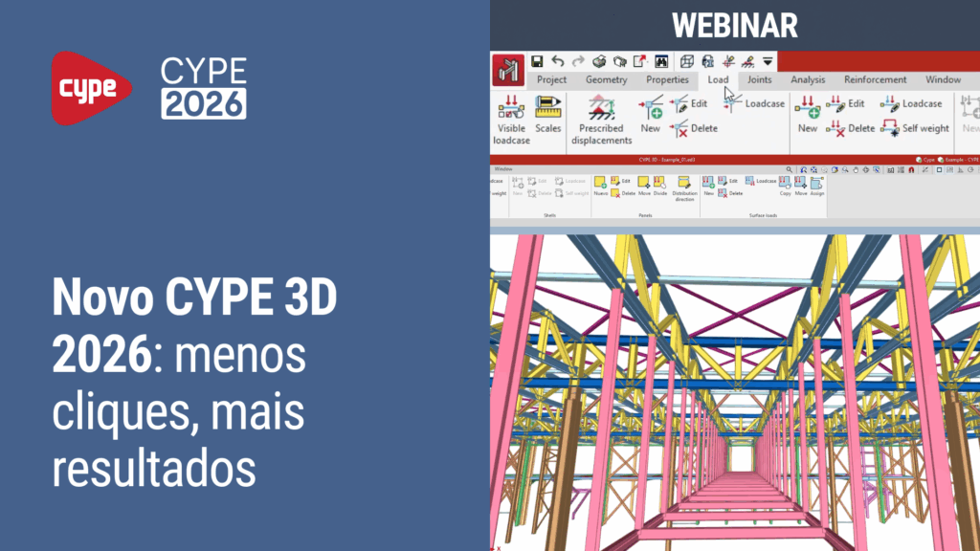Image resolution: width=980 pixels, height=551 pixels.
Task: Click Divide in the Panels group
Action: [659, 186]
